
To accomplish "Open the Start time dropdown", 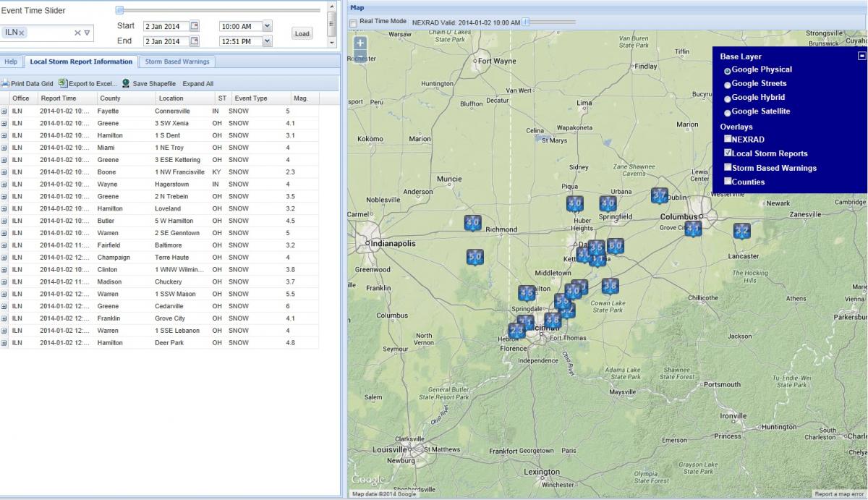I will click(x=267, y=26).
